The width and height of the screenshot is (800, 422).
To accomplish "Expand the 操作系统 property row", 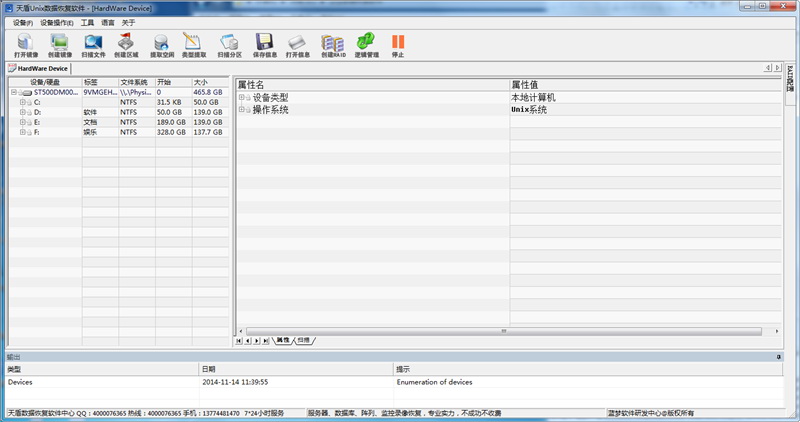I will tap(241, 109).
